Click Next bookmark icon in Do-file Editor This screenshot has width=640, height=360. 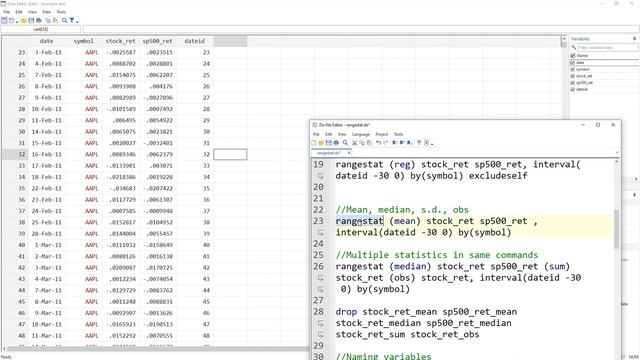click(409, 142)
